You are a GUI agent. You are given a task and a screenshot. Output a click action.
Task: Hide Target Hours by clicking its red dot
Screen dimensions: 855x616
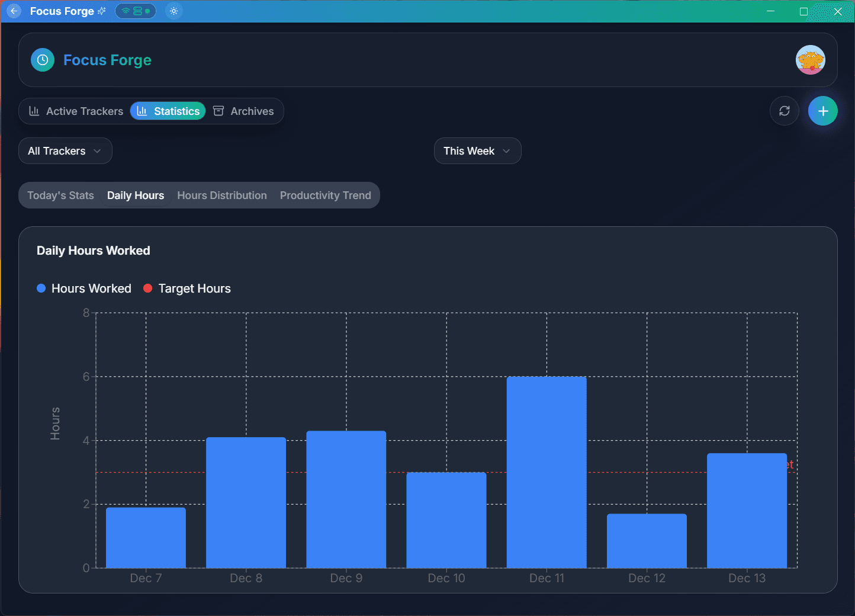click(147, 288)
